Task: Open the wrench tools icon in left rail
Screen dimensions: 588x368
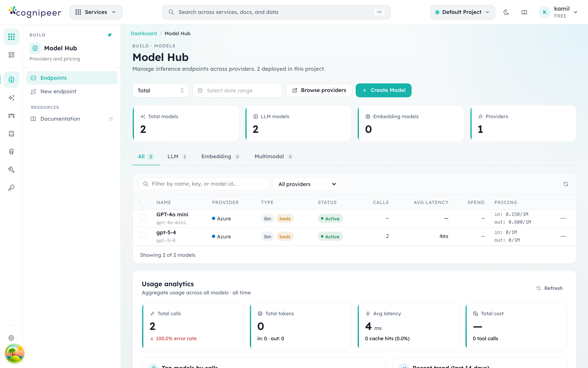Action: click(x=11, y=170)
